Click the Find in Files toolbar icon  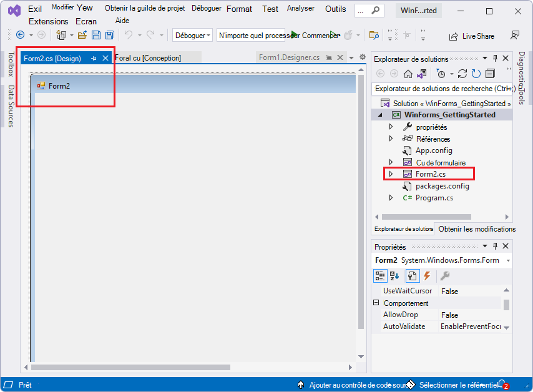click(x=374, y=35)
